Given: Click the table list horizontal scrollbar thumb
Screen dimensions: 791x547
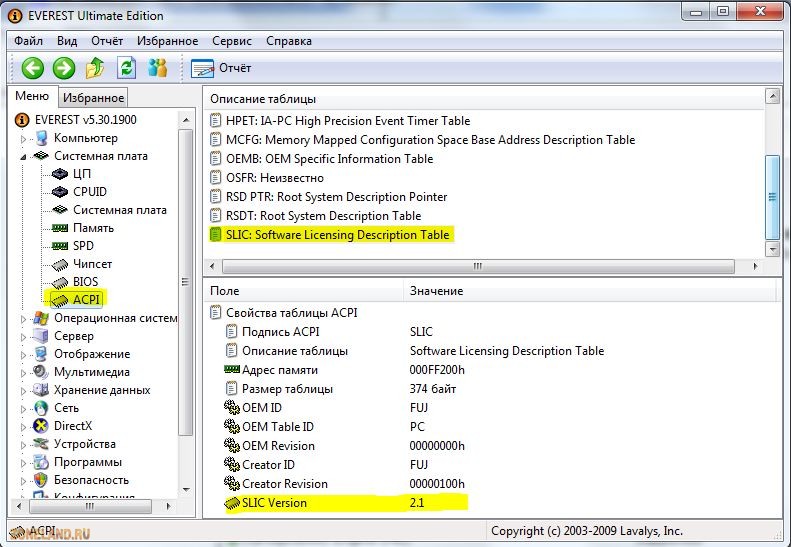Looking at the screenshot, I should 478,266.
